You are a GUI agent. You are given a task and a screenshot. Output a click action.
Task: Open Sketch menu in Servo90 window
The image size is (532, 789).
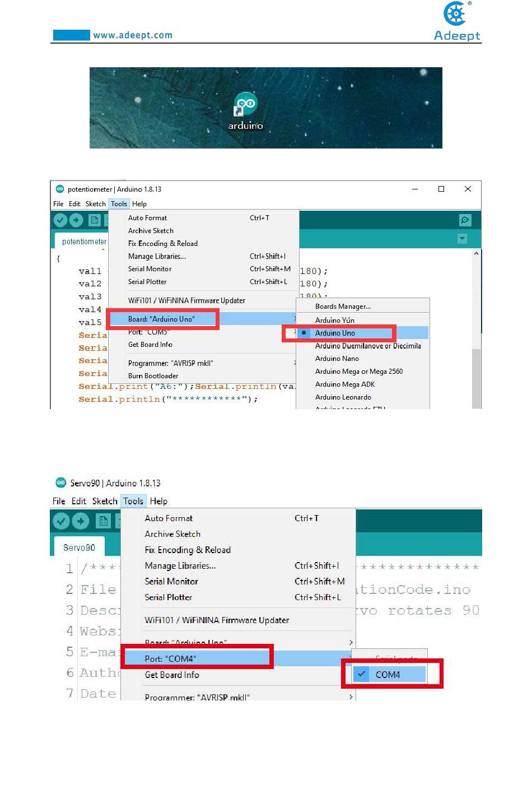[x=105, y=501]
